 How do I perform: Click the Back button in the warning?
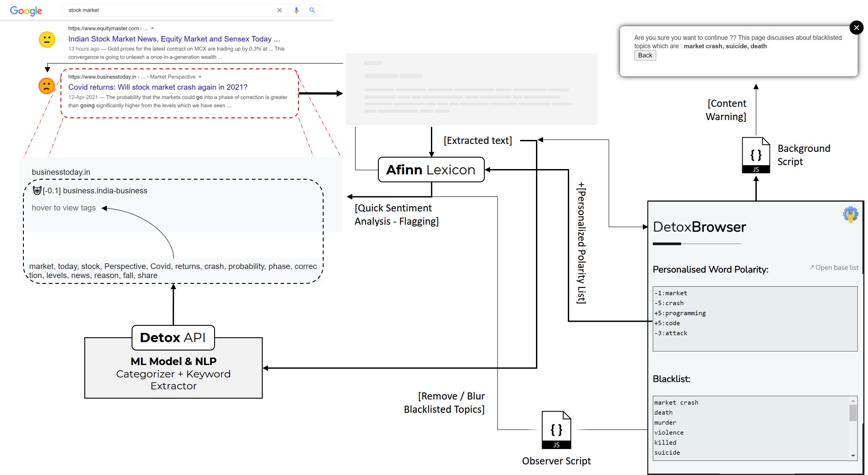point(645,56)
